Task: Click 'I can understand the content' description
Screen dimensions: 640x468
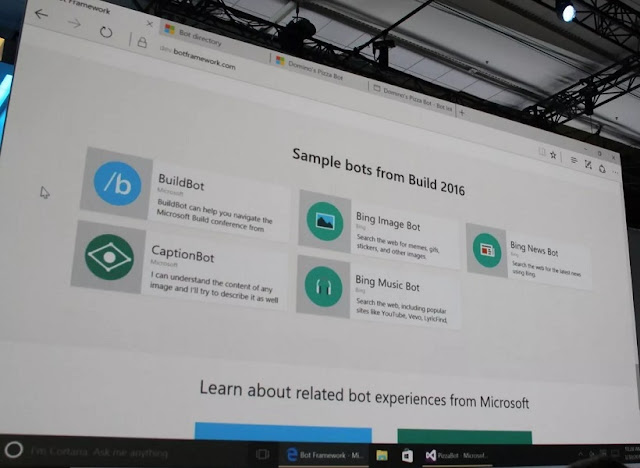Action: 214,287
